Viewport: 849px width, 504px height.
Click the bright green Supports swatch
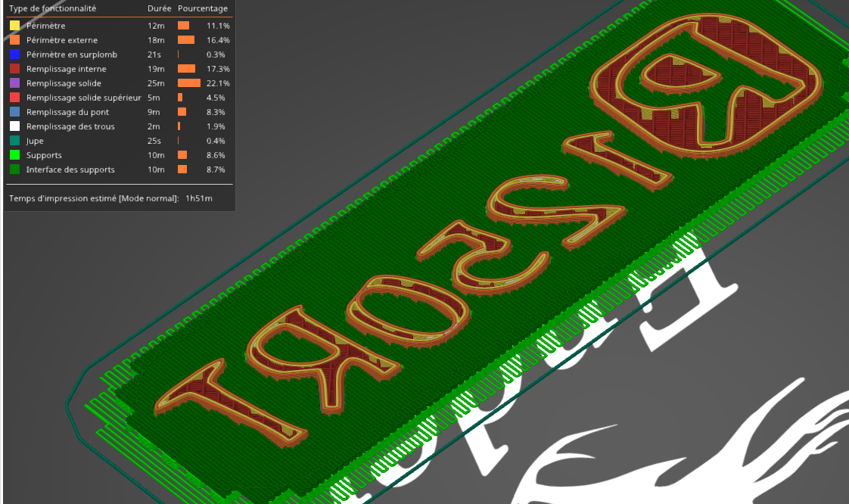14,155
